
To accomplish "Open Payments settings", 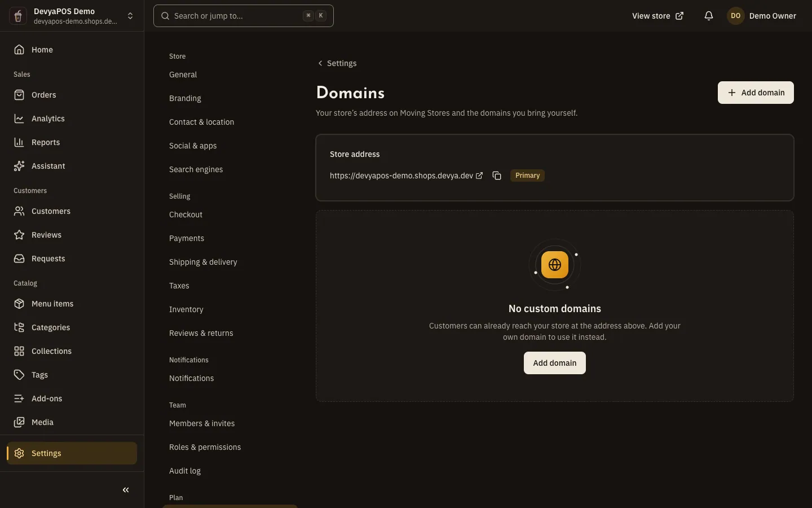I will click(x=187, y=238).
